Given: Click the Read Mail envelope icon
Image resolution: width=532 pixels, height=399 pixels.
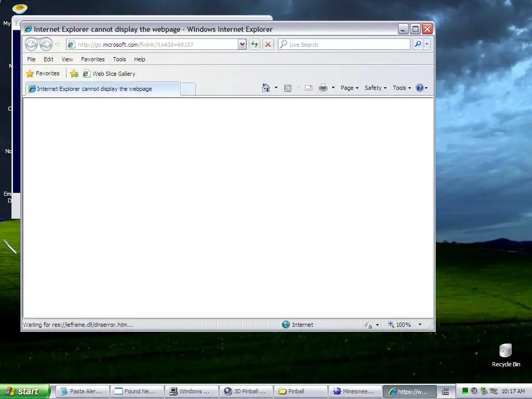Looking at the screenshot, I should pyautogui.click(x=309, y=88).
